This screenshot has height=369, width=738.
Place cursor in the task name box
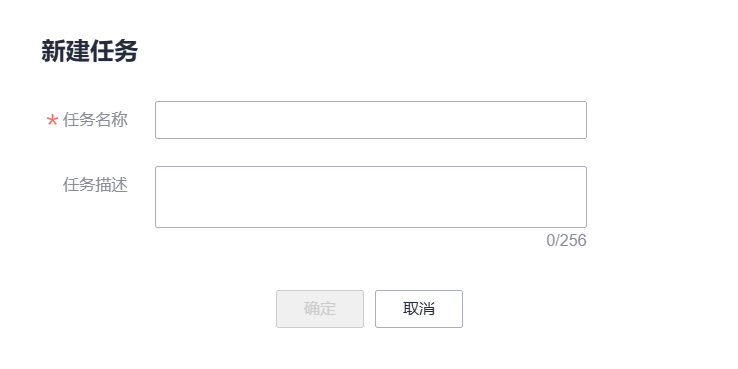pos(371,120)
